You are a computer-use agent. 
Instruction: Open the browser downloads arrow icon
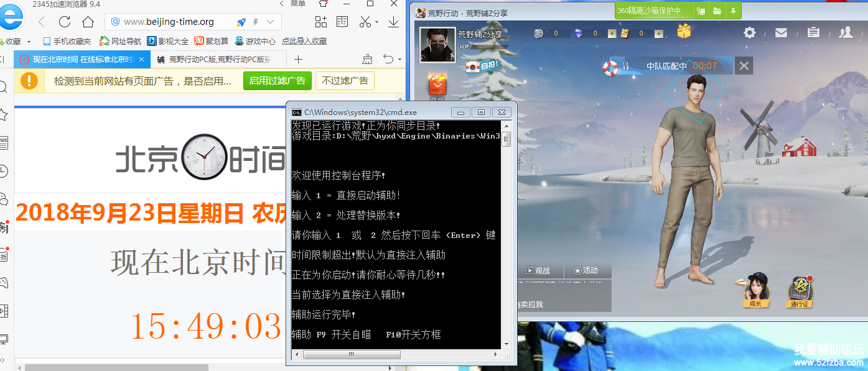tap(394, 22)
